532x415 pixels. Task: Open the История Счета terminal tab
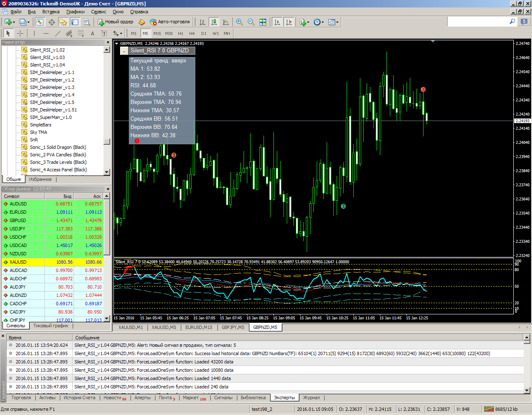point(79,398)
